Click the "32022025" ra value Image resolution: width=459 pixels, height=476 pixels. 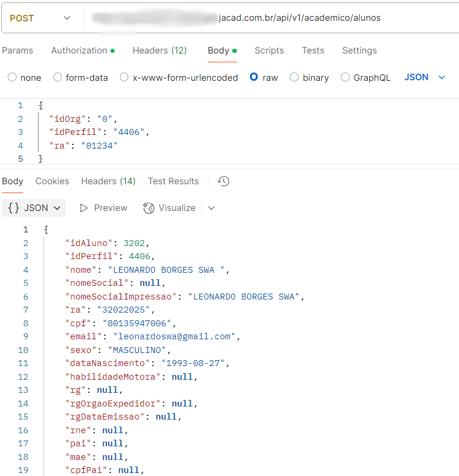coord(124,310)
